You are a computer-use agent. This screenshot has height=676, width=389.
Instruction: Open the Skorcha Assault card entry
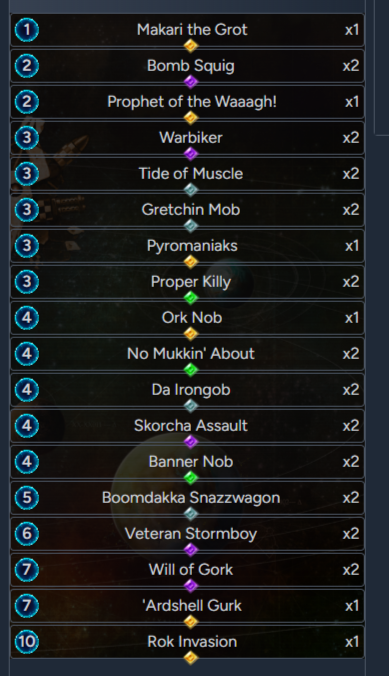coord(187,426)
